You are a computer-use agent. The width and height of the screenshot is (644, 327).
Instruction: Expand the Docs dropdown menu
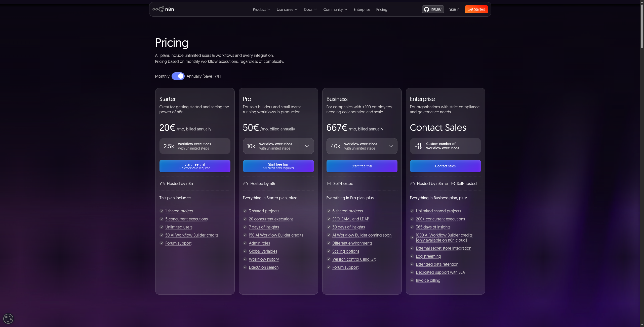pos(310,10)
